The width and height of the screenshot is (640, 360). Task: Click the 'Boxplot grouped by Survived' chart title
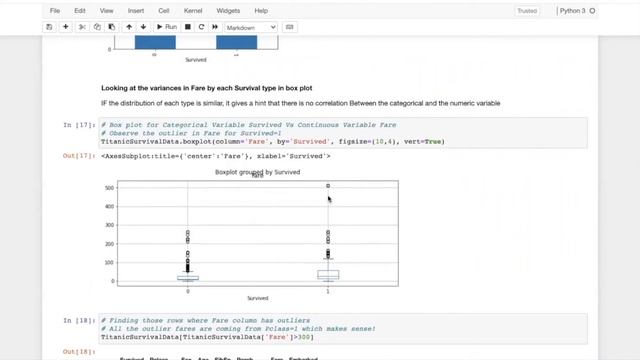pos(258,172)
